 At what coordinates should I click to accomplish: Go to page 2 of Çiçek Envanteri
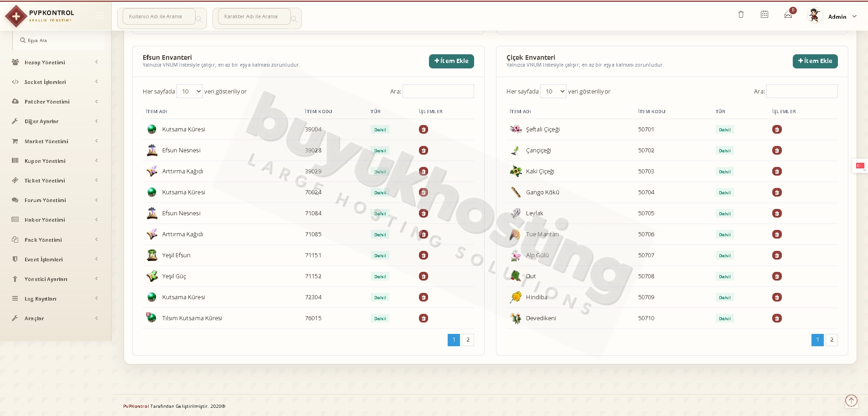coord(832,340)
